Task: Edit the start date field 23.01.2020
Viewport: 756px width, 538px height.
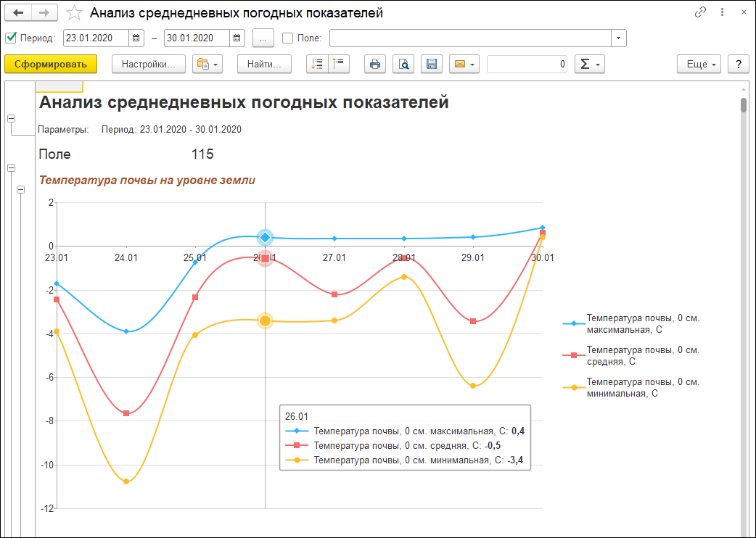Action: point(96,38)
